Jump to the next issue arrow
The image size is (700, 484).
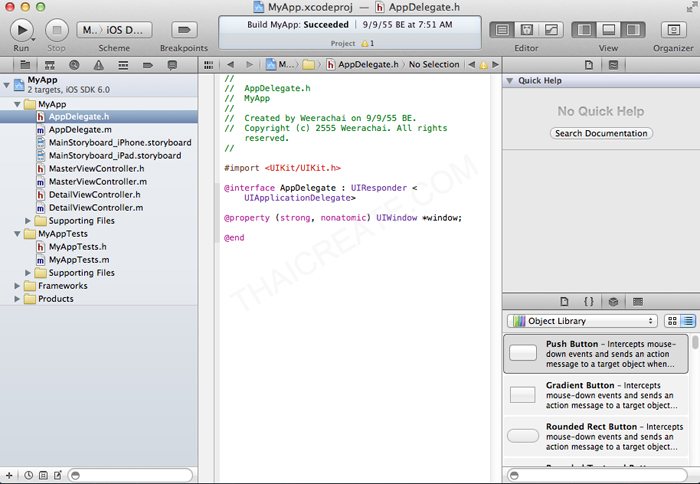click(x=495, y=65)
